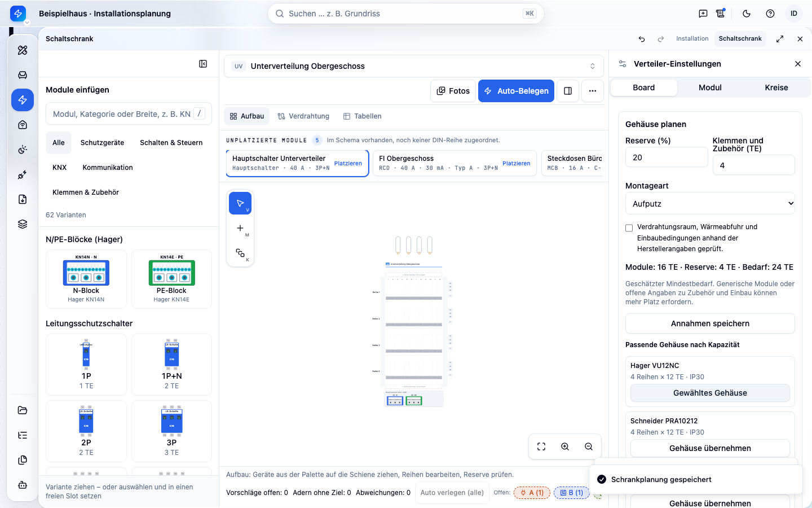Open the more options ellipsis menu
Screen dimensions: 812x508
pyautogui.click(x=593, y=91)
